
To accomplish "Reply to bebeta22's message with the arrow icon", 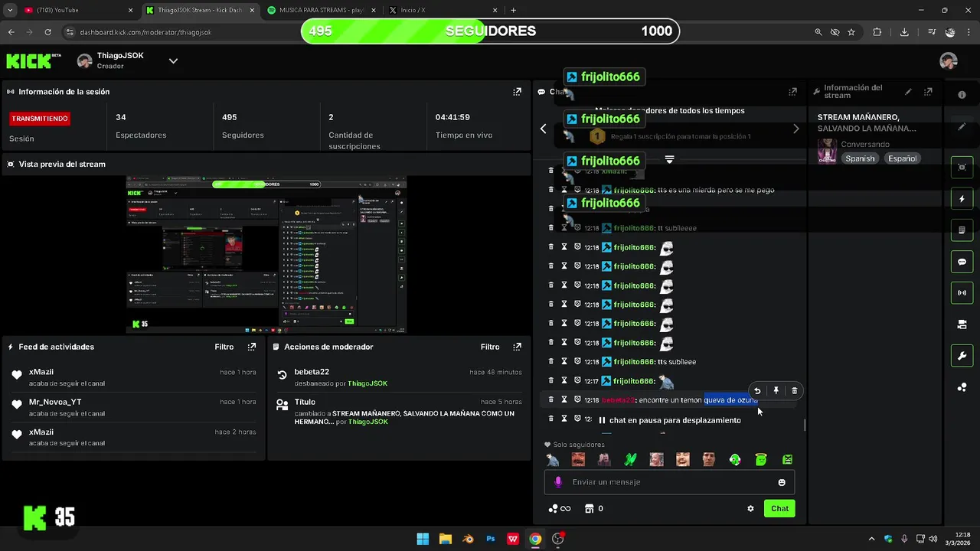I will click(757, 391).
